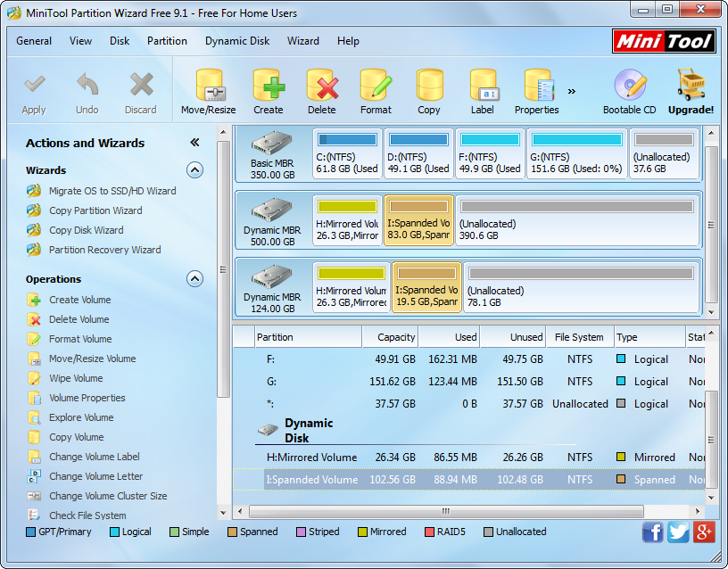Viewport: 728px width, 569px height.
Task: Select the G: 151.62 GB table row
Action: 469,382
